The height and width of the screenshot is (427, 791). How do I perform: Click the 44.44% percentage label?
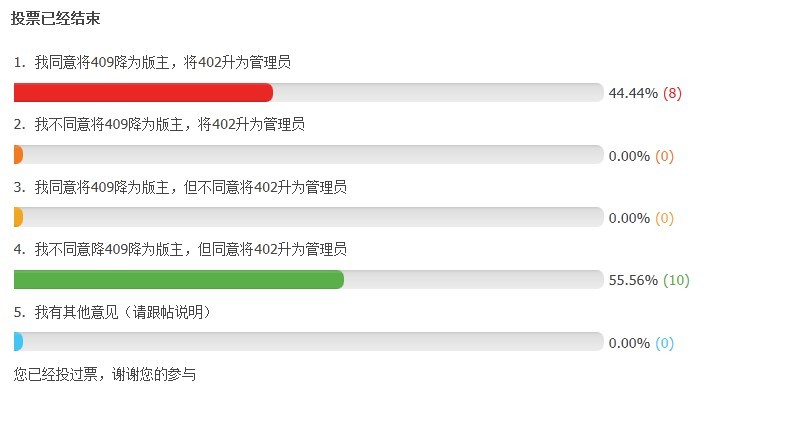click(633, 94)
